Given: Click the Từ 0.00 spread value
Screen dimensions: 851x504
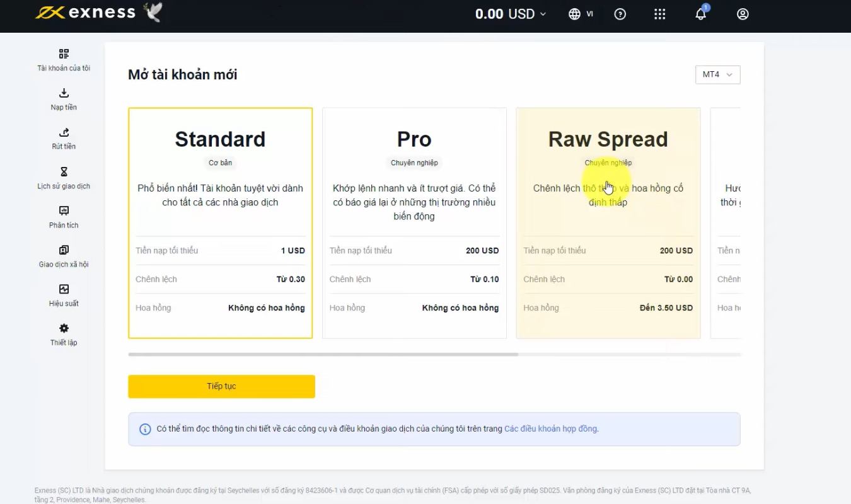Looking at the screenshot, I should [679, 279].
